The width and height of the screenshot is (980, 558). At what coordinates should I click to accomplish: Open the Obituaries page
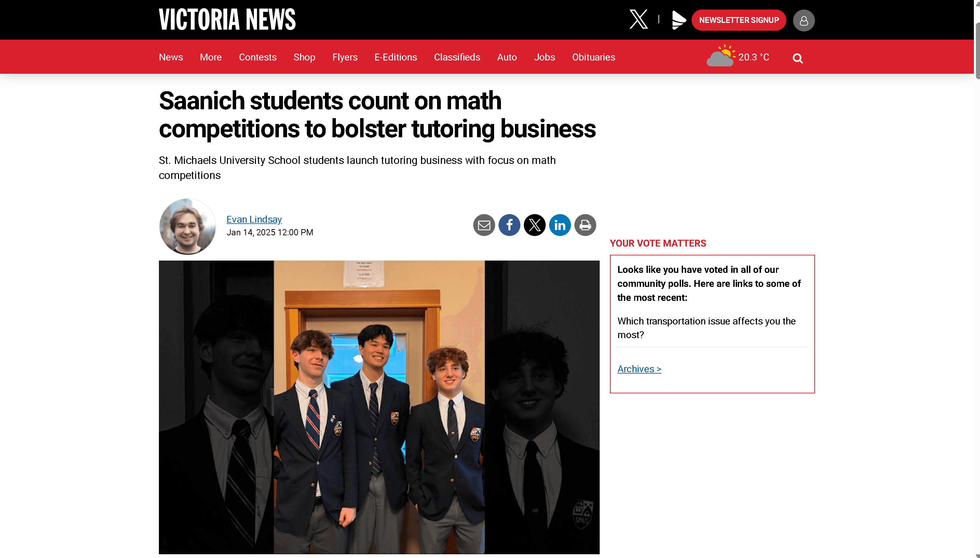pos(593,57)
